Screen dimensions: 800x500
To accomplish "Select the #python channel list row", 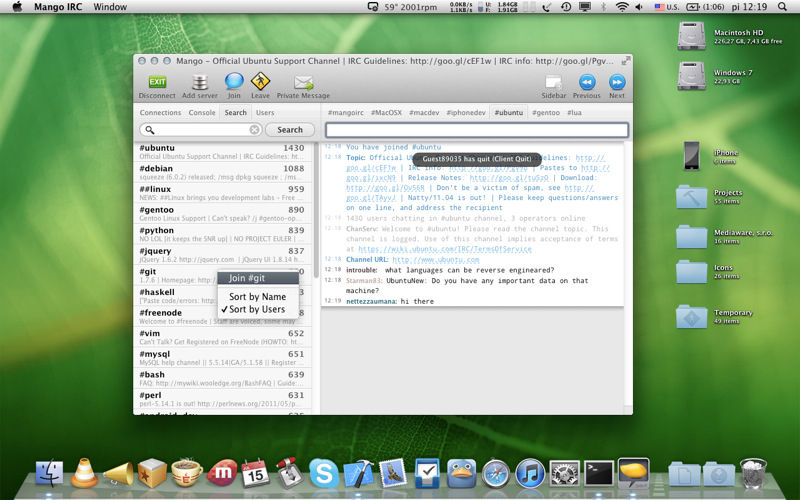I will pyautogui.click(x=222, y=234).
